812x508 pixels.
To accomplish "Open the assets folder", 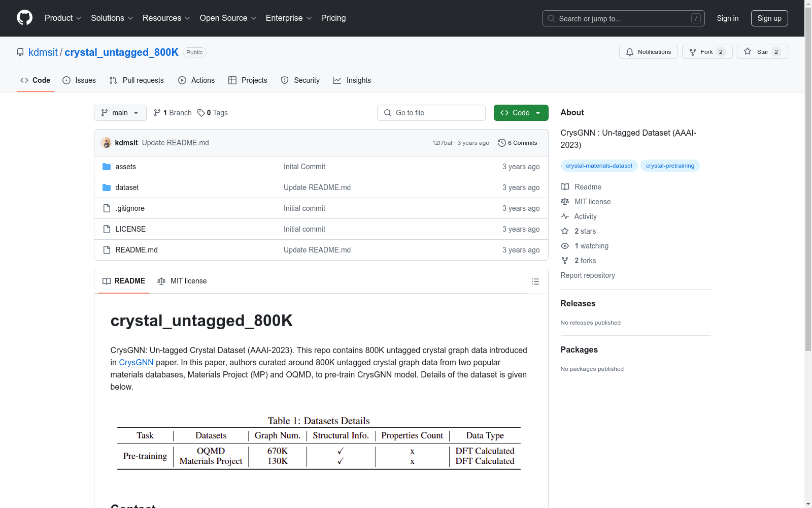I will tap(125, 167).
